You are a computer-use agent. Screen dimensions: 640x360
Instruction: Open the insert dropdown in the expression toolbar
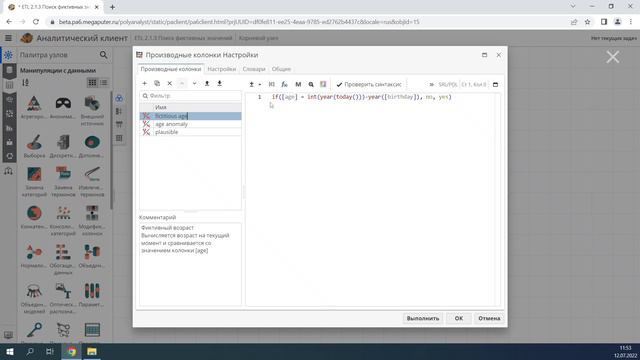click(x=255, y=84)
